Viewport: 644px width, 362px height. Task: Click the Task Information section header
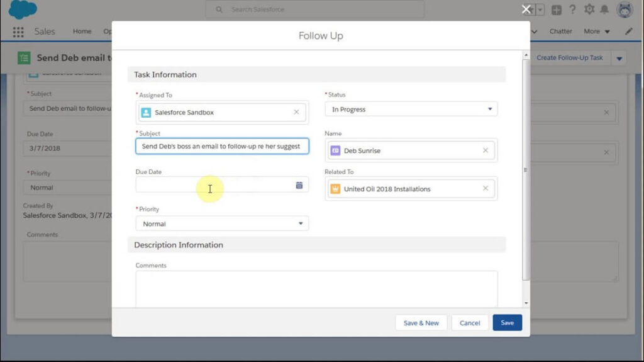[317, 74]
